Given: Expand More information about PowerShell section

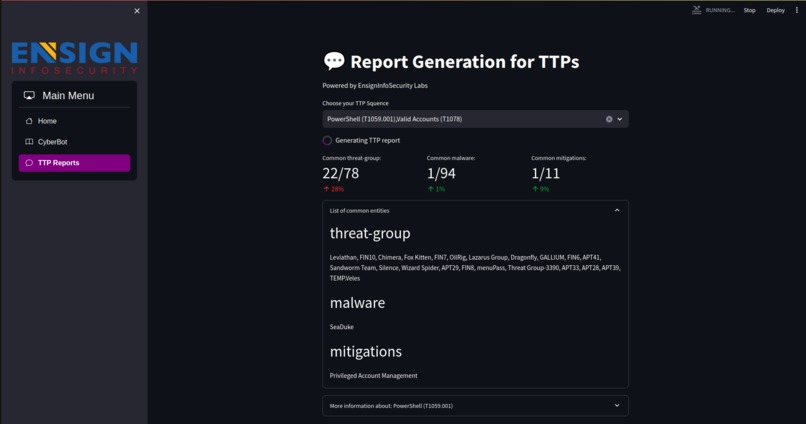Looking at the screenshot, I should point(475,405).
